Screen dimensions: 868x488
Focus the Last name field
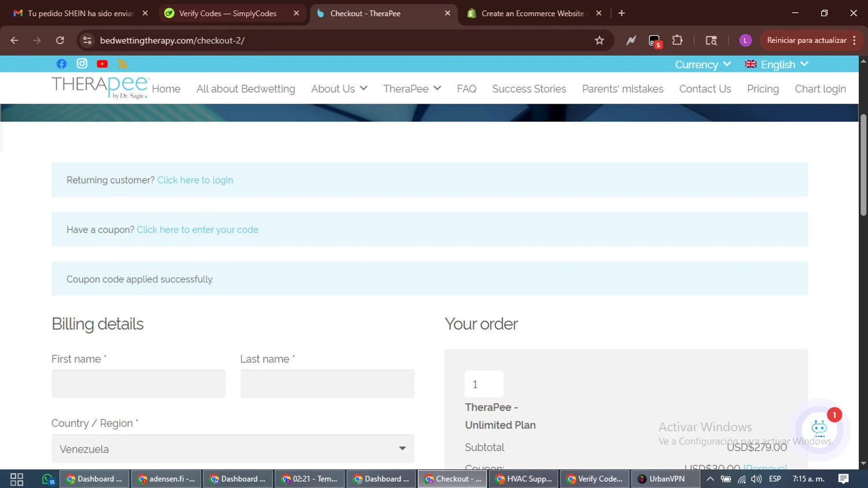pos(328,384)
